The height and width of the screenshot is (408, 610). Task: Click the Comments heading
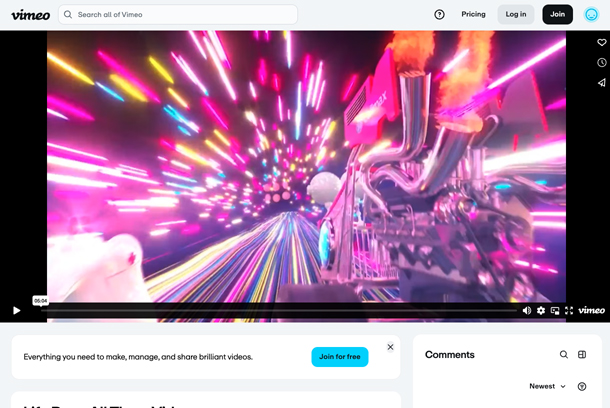click(x=450, y=355)
